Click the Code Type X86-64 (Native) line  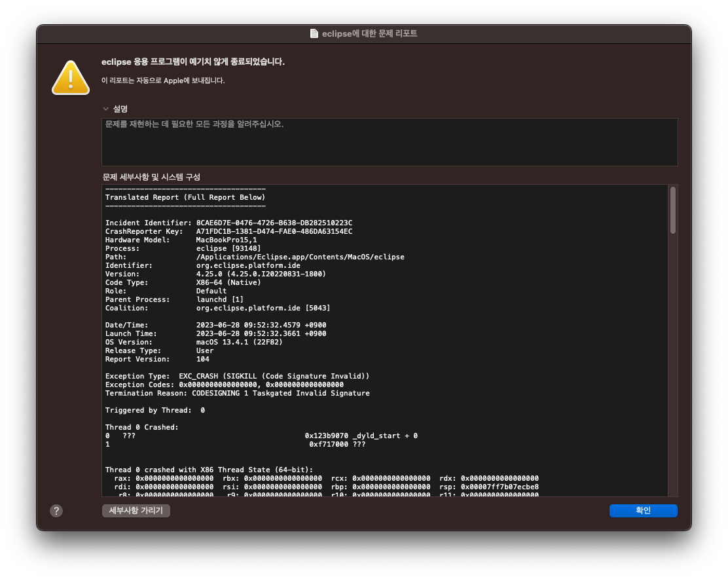click(183, 282)
